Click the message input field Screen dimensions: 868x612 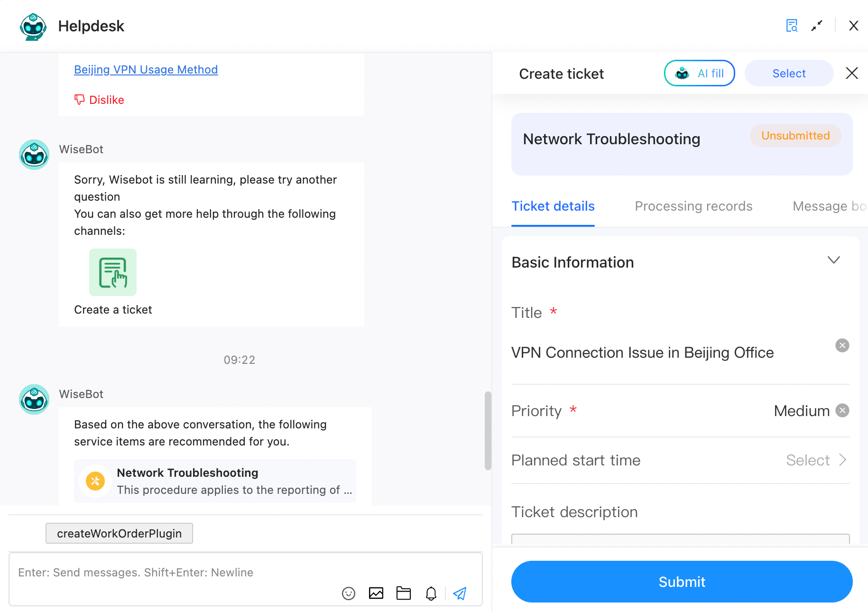190,573
